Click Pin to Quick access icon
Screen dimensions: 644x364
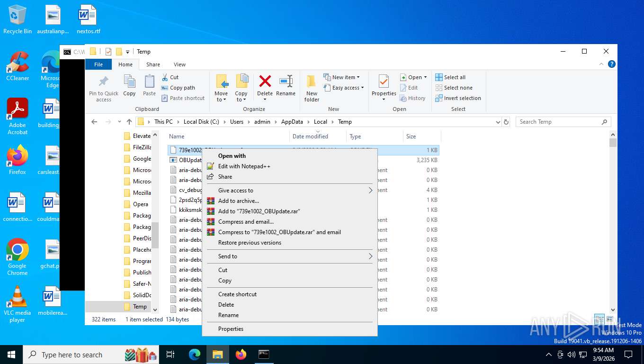(103, 88)
